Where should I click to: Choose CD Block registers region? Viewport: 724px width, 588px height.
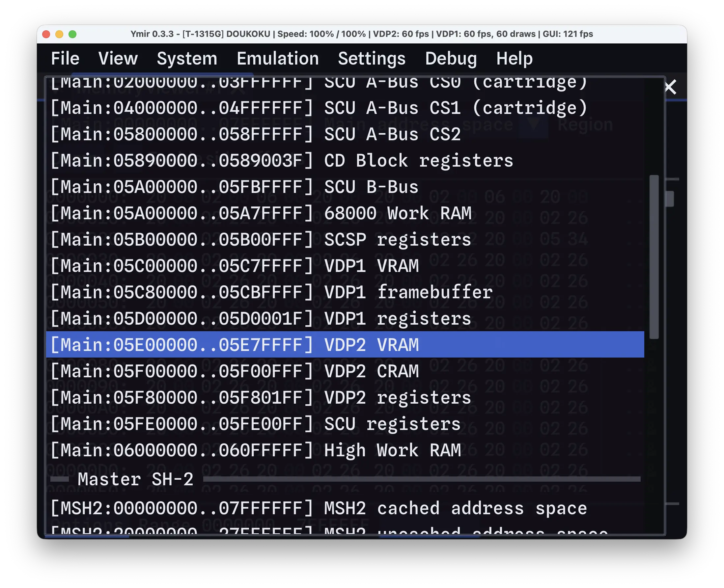point(345,161)
